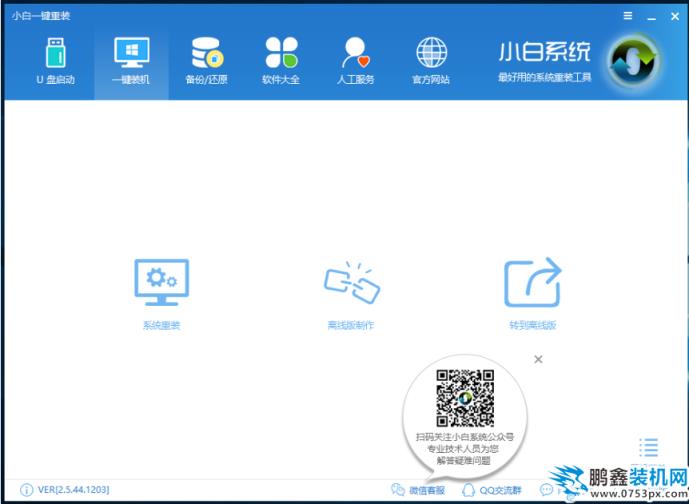The image size is (689, 504).
Task: Switch to the U盘启动 tab label
Action: coord(55,80)
